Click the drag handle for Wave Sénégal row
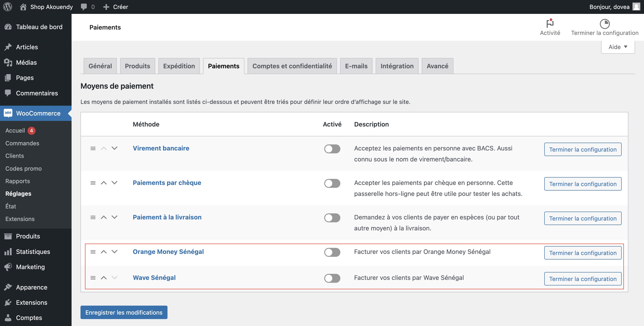Image resolution: width=644 pixels, height=326 pixels. (x=93, y=278)
